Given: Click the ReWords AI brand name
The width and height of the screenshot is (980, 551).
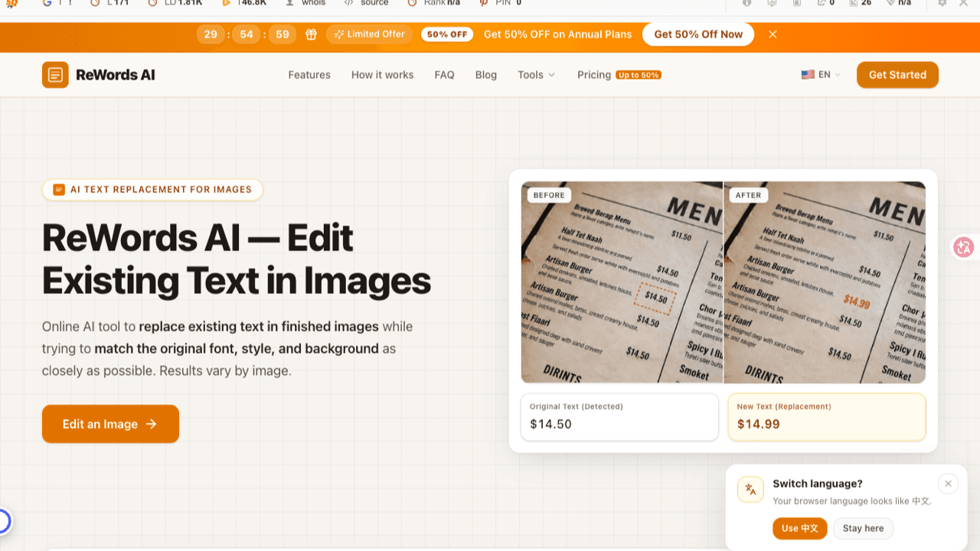Looking at the screenshot, I should coord(116,75).
